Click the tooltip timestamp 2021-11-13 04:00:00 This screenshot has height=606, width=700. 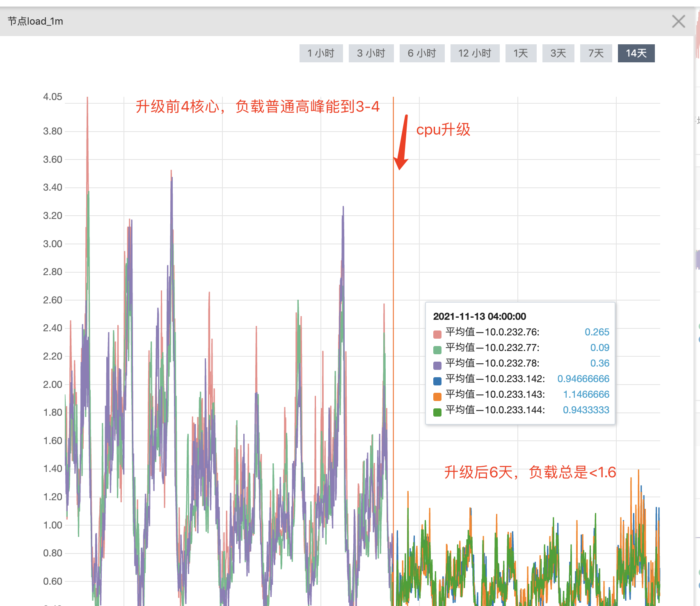click(x=479, y=317)
